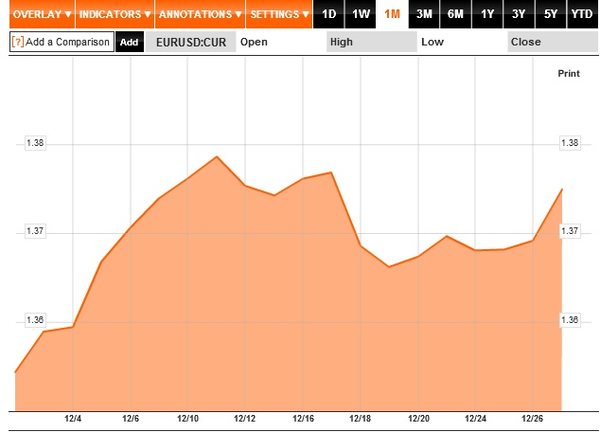This screenshot has width=600, height=432.
Task: Expand the Indicators dropdown
Action: point(115,14)
